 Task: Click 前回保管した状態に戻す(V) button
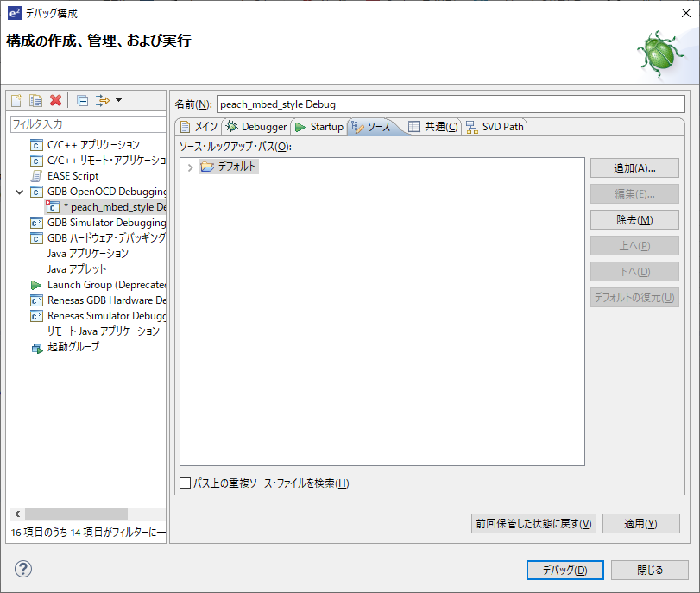(x=533, y=523)
